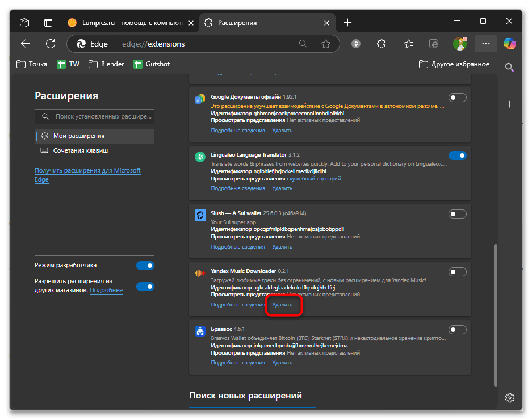This screenshot has width=532, height=420.
Task: Click the sidebar Search magnifier icon
Action: tap(509, 68)
